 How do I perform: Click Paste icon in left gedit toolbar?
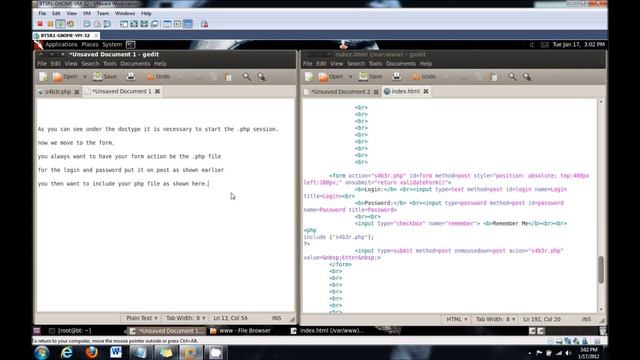point(229,77)
